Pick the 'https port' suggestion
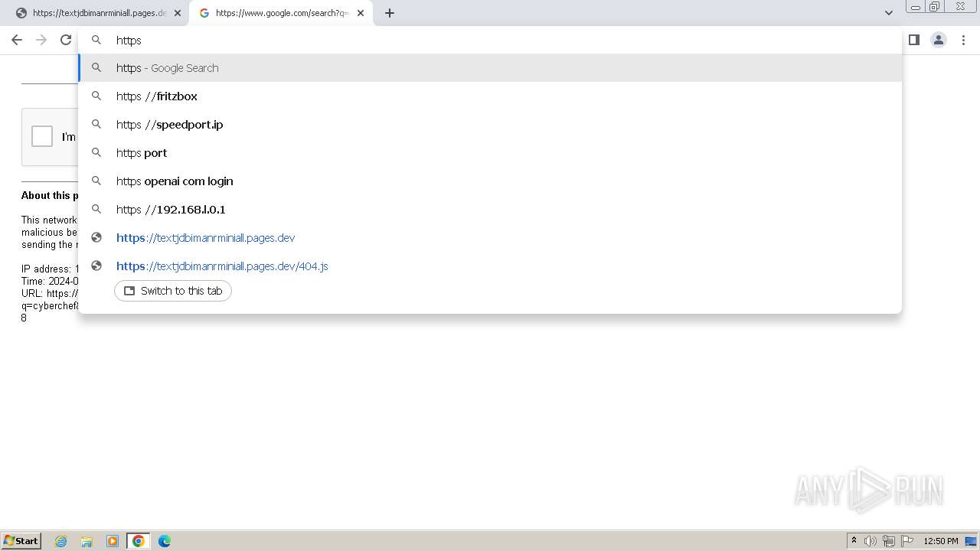 tap(490, 153)
